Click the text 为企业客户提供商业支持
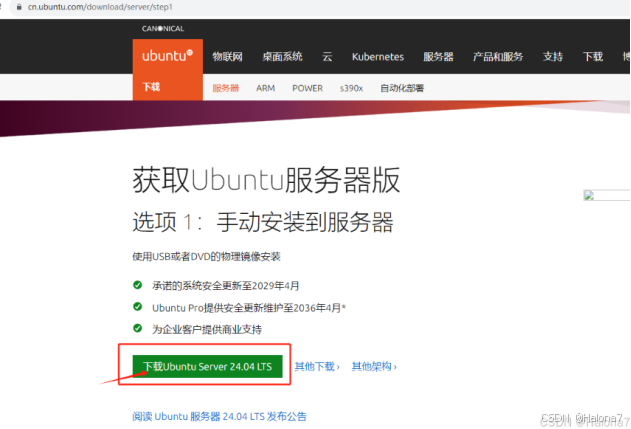631x429 pixels. (x=207, y=329)
